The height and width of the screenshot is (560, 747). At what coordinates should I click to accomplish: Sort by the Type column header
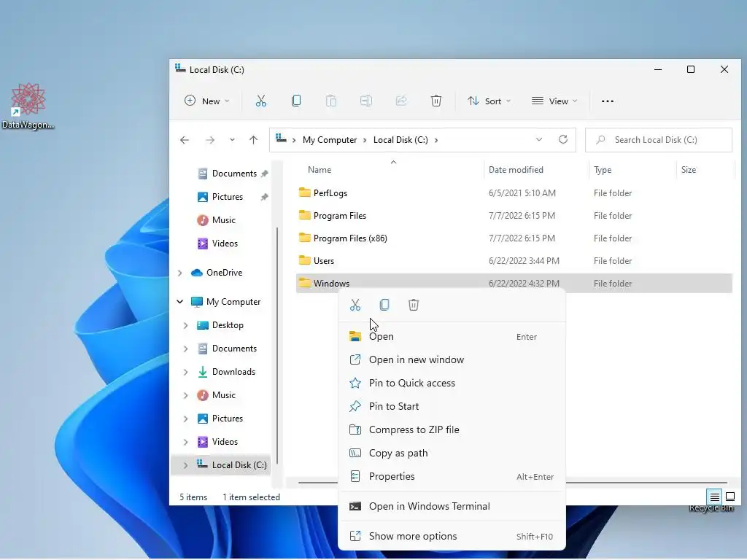tap(602, 170)
